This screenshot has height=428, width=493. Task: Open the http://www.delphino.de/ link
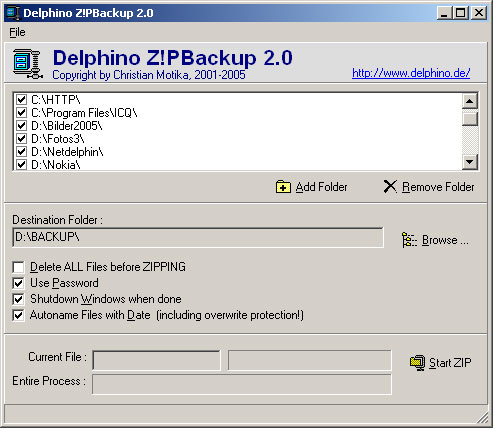pos(411,73)
